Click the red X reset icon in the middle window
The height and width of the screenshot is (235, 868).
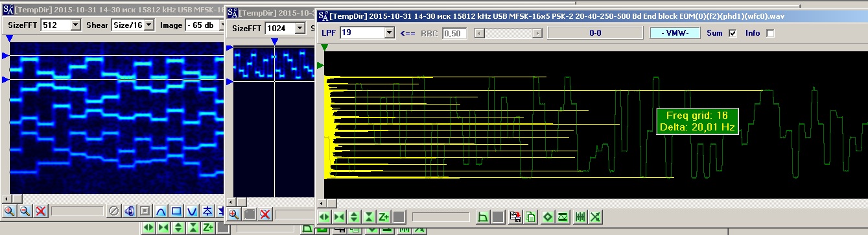264,214
